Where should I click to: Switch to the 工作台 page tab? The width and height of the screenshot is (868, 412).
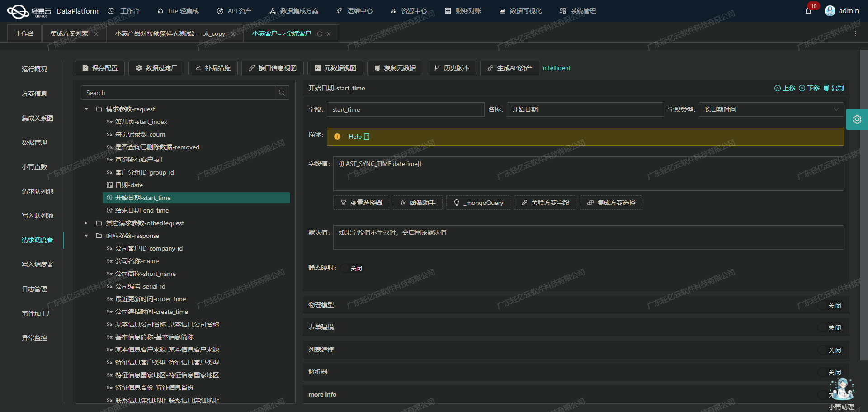click(24, 33)
